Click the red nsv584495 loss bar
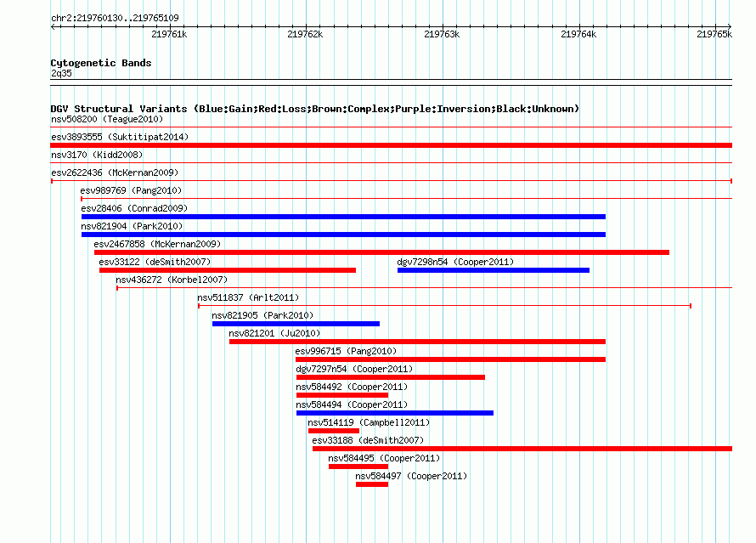The width and height of the screenshot is (756, 543). point(358,467)
